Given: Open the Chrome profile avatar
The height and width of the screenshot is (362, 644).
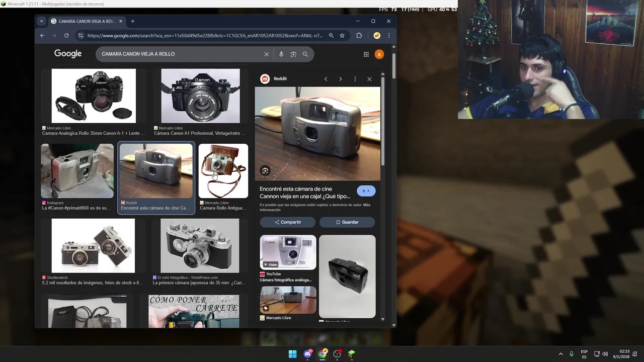Looking at the screenshot, I should click(x=377, y=36).
